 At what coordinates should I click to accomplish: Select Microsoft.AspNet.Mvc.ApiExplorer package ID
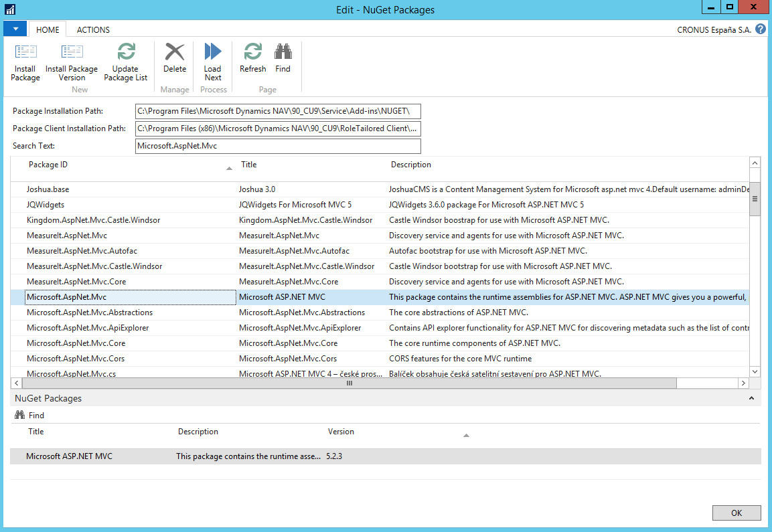(x=88, y=328)
